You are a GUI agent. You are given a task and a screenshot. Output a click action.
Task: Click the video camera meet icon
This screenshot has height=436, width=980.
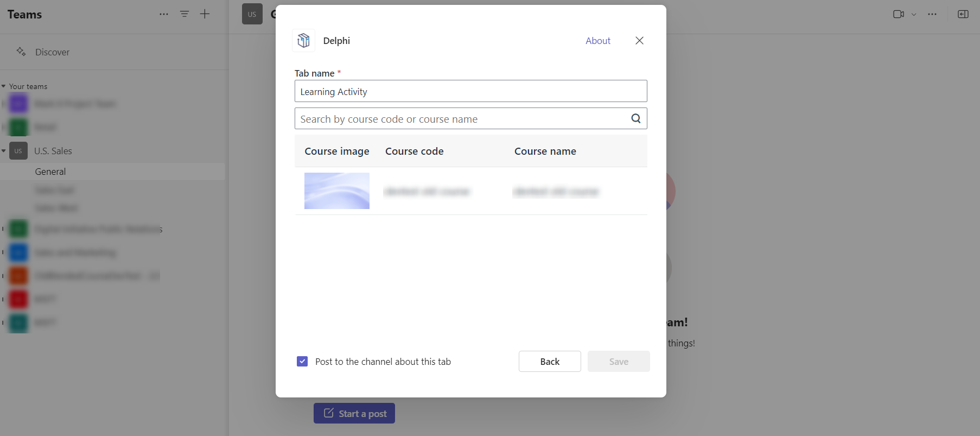[898, 14]
